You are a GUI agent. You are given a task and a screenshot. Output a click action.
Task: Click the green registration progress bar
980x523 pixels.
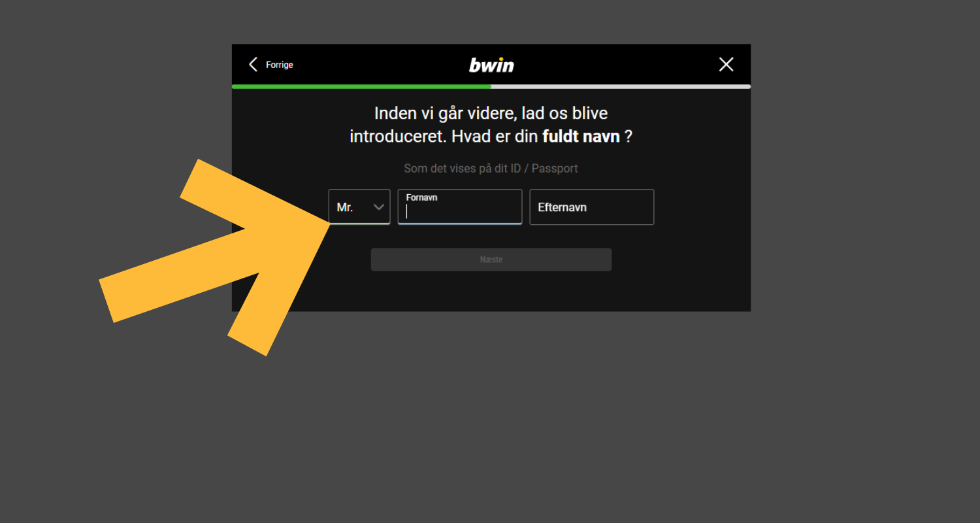361,86
